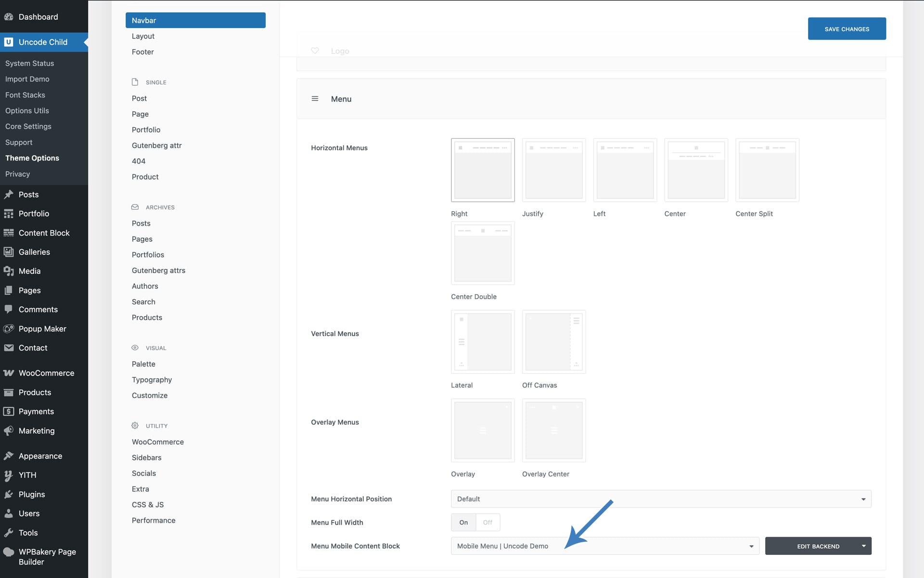Switch Menu Full Width to Off
Viewport: 924px width, 578px height.
click(488, 522)
